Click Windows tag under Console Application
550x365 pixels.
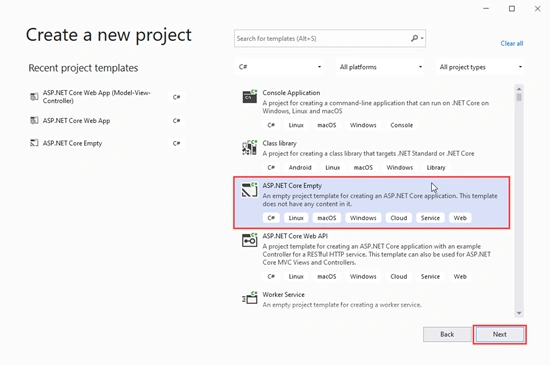coord(363,125)
